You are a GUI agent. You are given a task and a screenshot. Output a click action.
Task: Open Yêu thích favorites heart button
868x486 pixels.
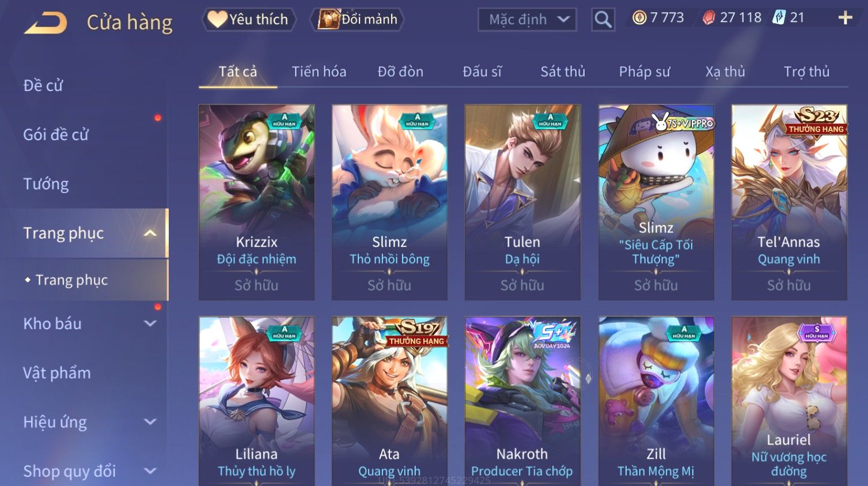coord(248,20)
